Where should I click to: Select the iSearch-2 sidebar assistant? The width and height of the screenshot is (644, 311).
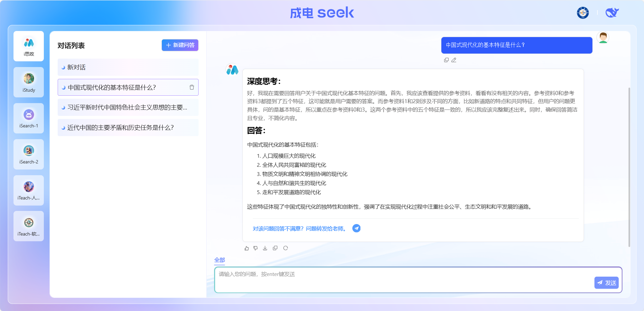point(29,154)
